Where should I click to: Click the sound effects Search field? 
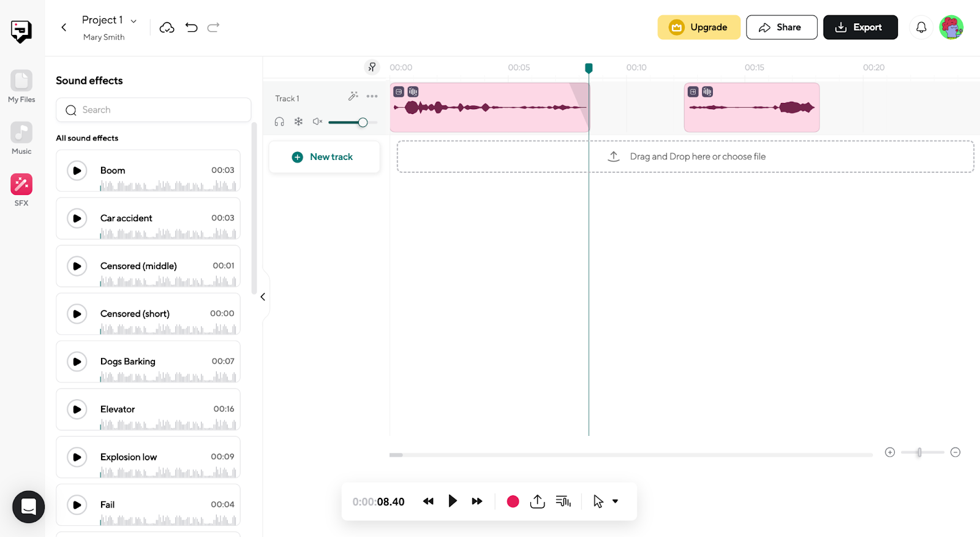pos(153,110)
